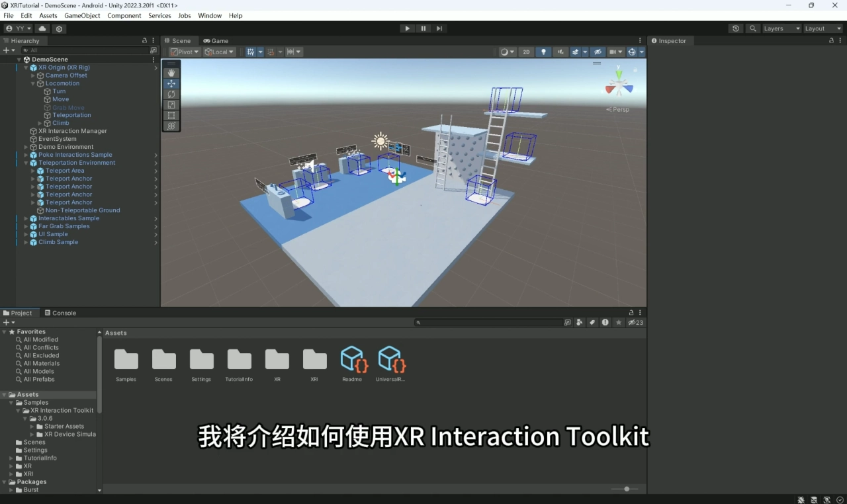Select Non-Teleportable Ground object
Viewport: 847px width, 504px height.
83,210
